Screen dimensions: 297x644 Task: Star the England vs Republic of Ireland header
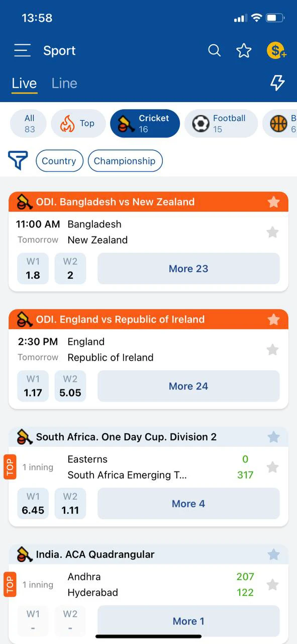(273, 319)
